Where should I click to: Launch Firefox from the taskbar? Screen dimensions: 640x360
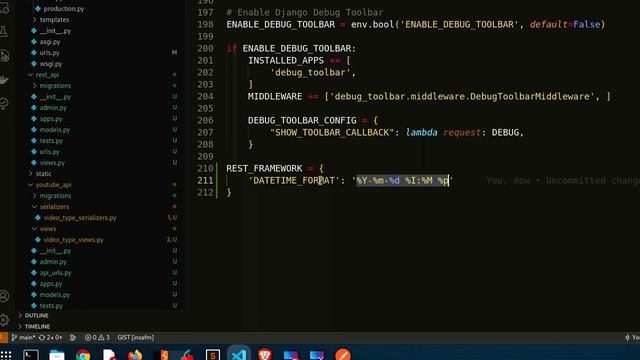tap(135, 355)
